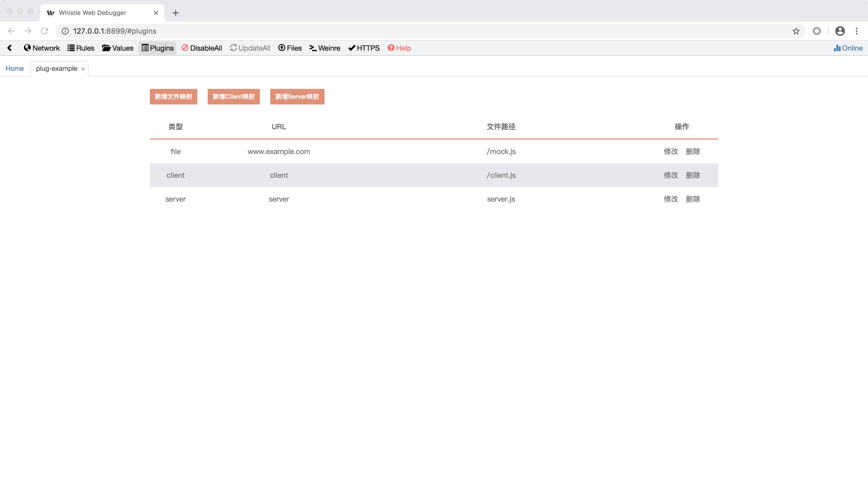The height and width of the screenshot is (490, 868).
Task: Click the DisableAll icon
Action: (185, 48)
